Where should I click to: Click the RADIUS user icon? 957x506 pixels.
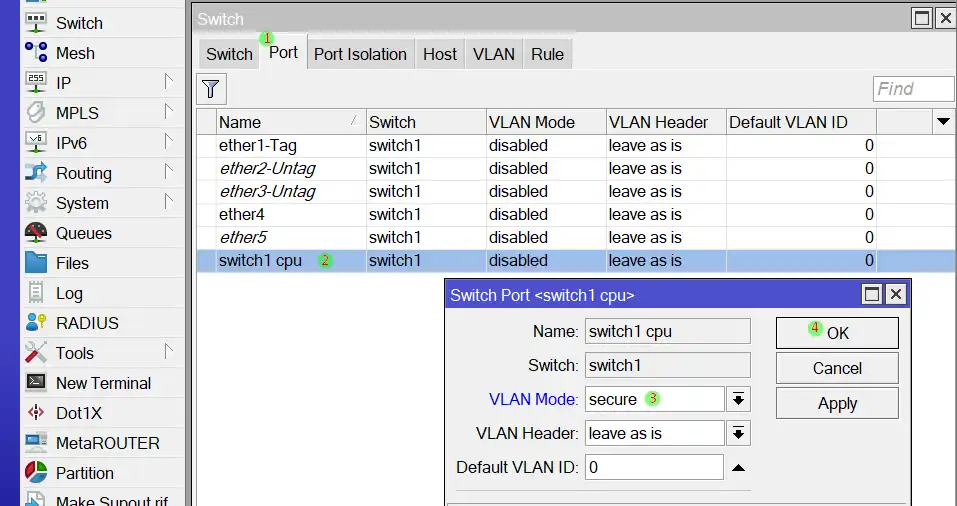[36, 323]
